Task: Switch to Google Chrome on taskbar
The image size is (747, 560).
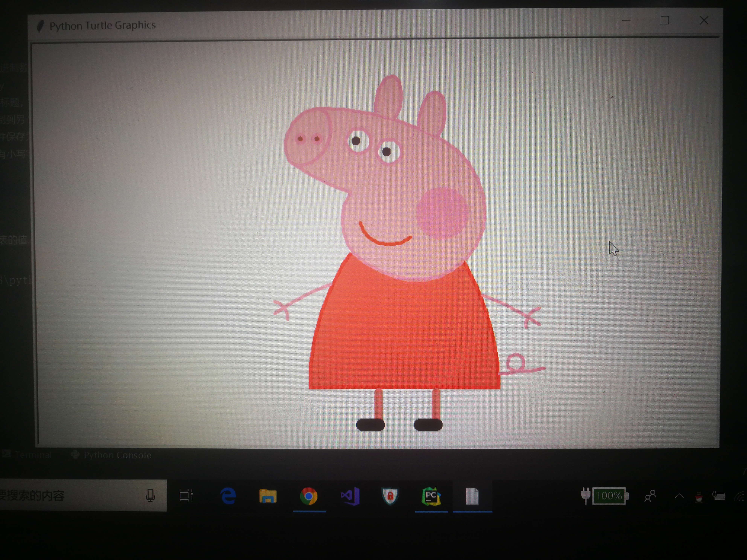Action: point(309,496)
